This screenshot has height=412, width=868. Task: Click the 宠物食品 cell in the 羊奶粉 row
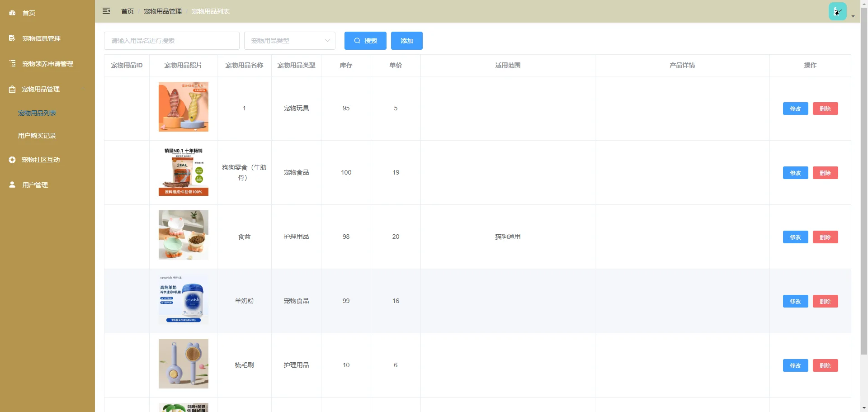coord(296,301)
